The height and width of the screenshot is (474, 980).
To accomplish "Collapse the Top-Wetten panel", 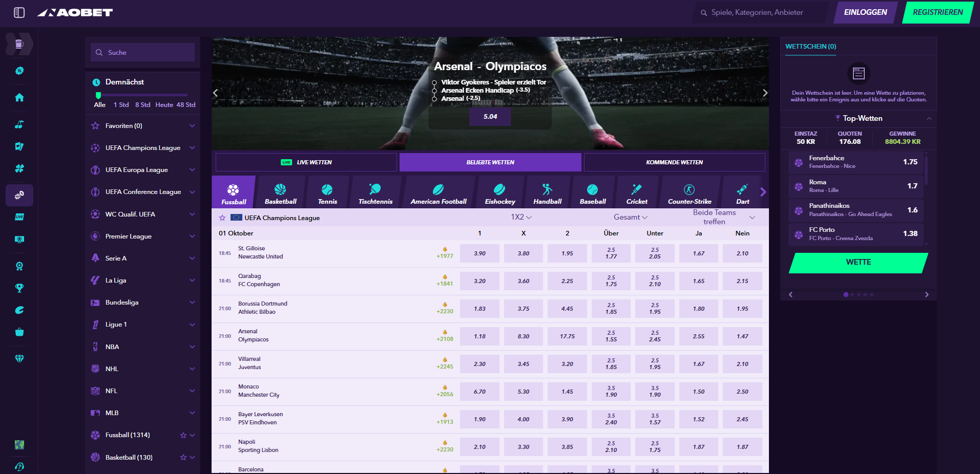I will tap(928, 118).
